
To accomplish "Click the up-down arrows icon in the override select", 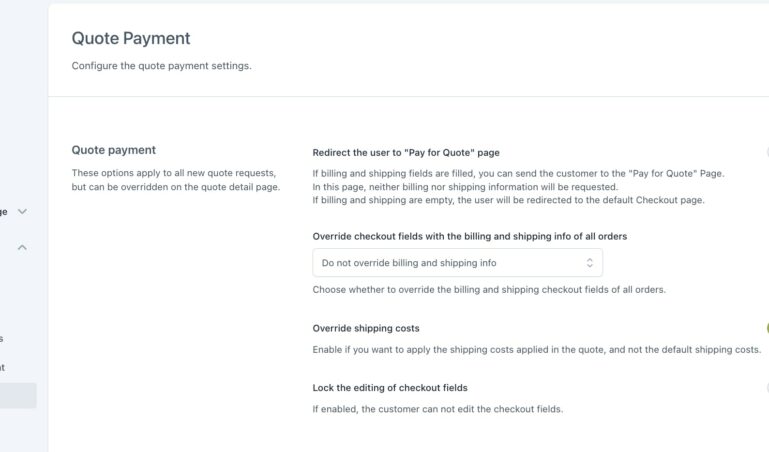I will pyautogui.click(x=589, y=263).
